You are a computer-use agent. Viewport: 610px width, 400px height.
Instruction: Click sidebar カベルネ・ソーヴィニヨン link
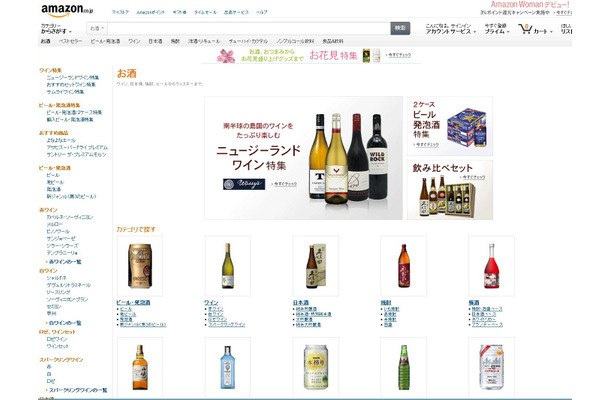70,217
